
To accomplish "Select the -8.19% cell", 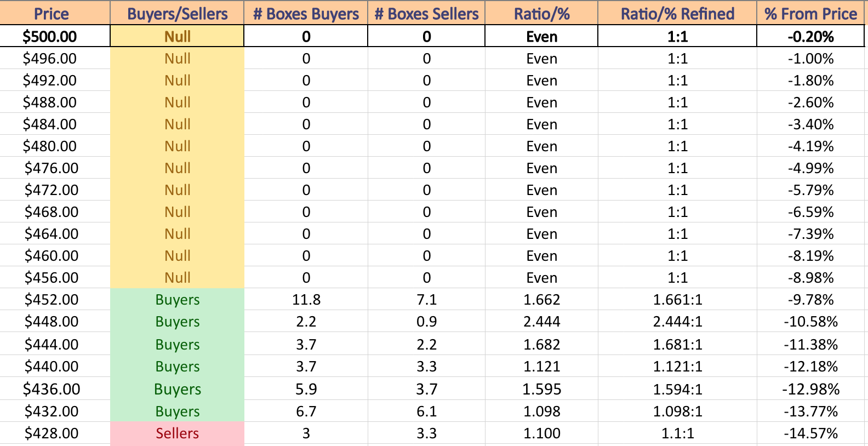I will pos(811,255).
